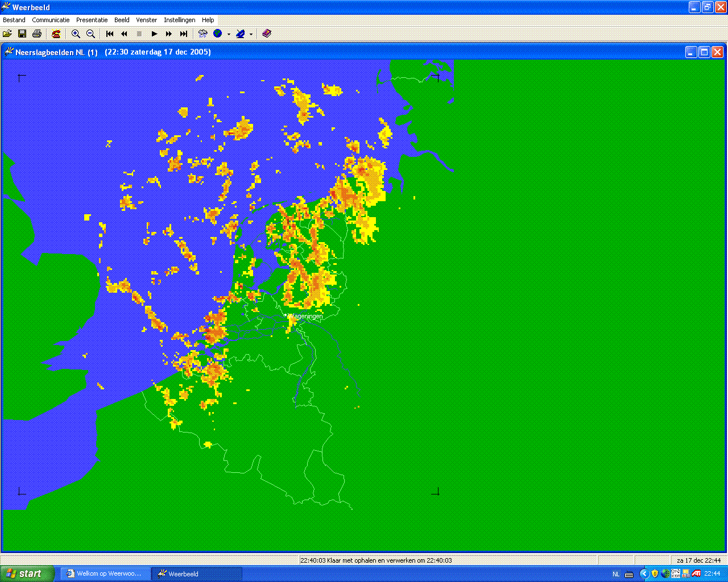
Task: Show hidden tray icons with arrow button
Action: pos(644,574)
